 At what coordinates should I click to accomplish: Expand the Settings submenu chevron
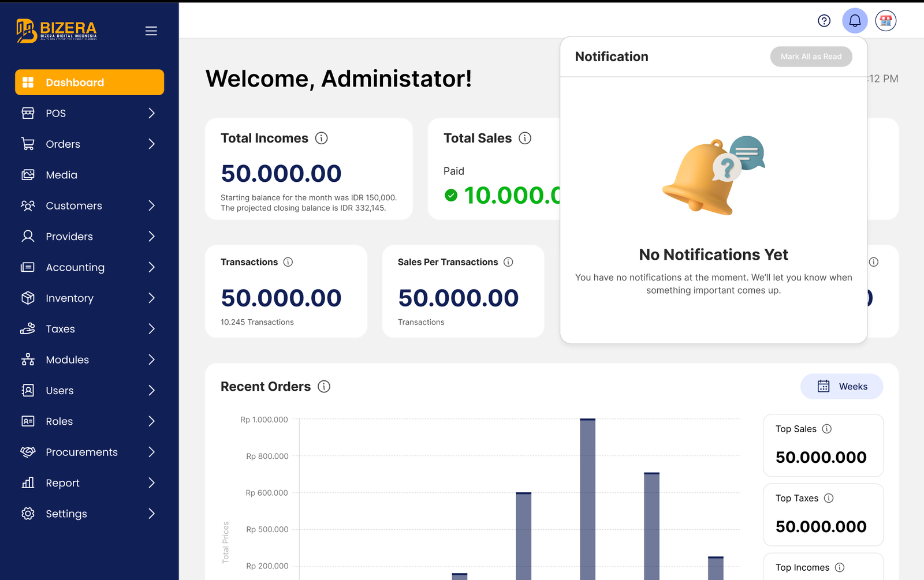click(151, 514)
